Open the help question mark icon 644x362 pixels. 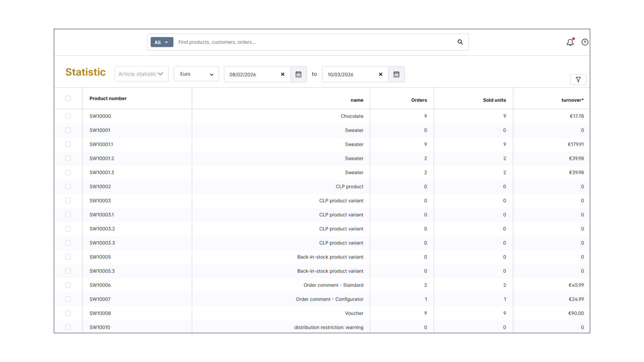click(585, 42)
